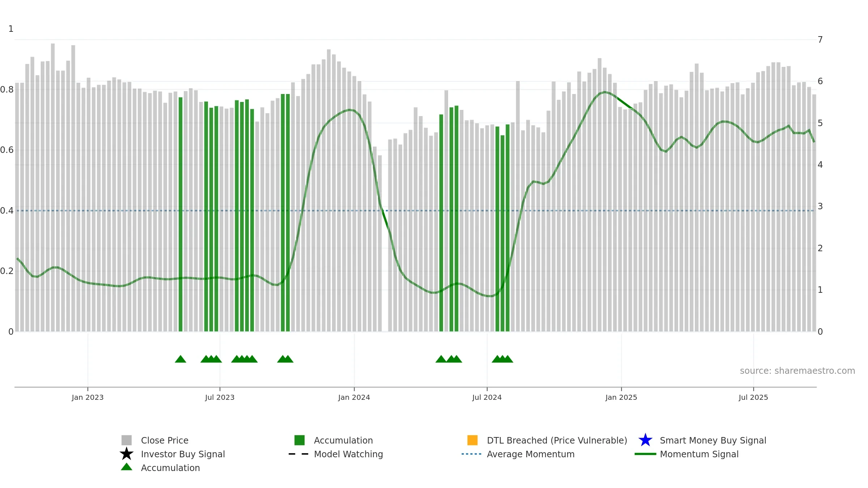This screenshot has height=488, width=868.
Task: Click the Jan 2023 axis label
Action: [x=88, y=398]
